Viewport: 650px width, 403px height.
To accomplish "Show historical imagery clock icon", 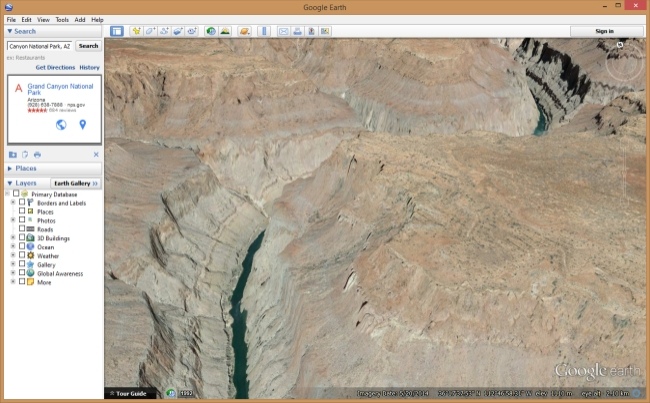I will [x=211, y=31].
